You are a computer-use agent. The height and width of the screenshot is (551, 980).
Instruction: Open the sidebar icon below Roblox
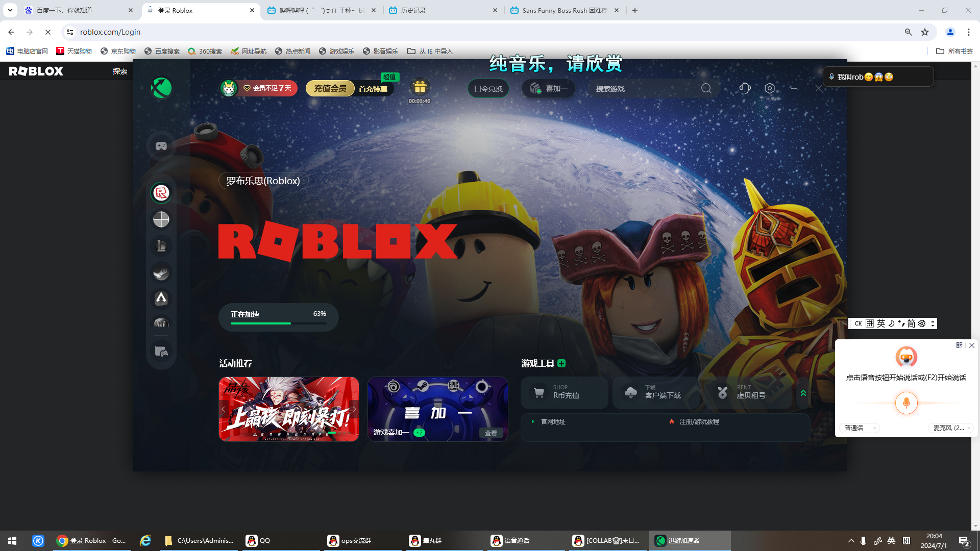coord(161,219)
